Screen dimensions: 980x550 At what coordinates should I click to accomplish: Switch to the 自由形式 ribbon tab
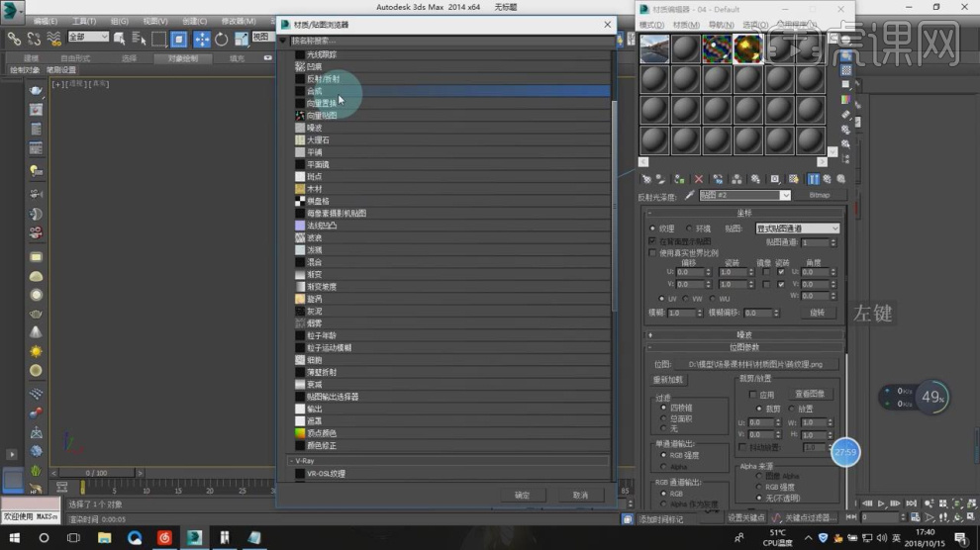(x=75, y=58)
